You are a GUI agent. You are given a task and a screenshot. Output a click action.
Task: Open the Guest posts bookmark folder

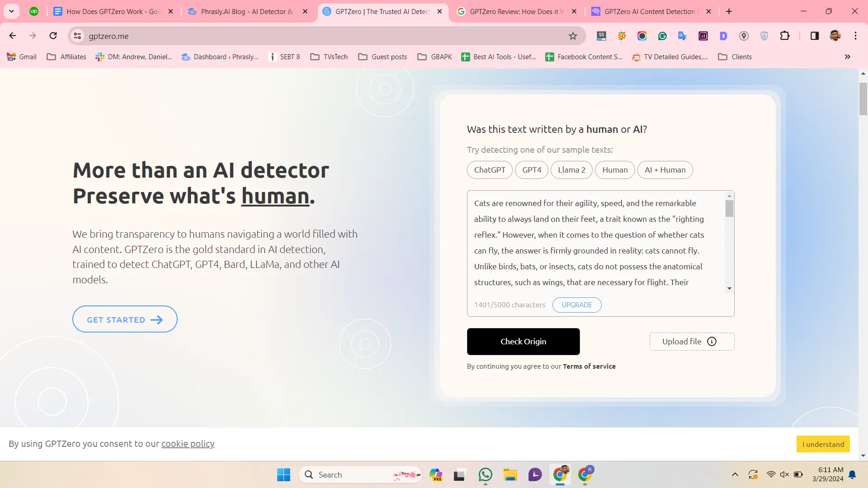tap(382, 57)
